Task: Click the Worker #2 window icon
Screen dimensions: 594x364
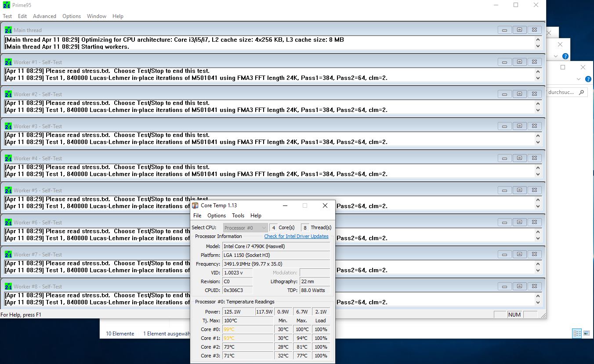Action: [x=8, y=94]
